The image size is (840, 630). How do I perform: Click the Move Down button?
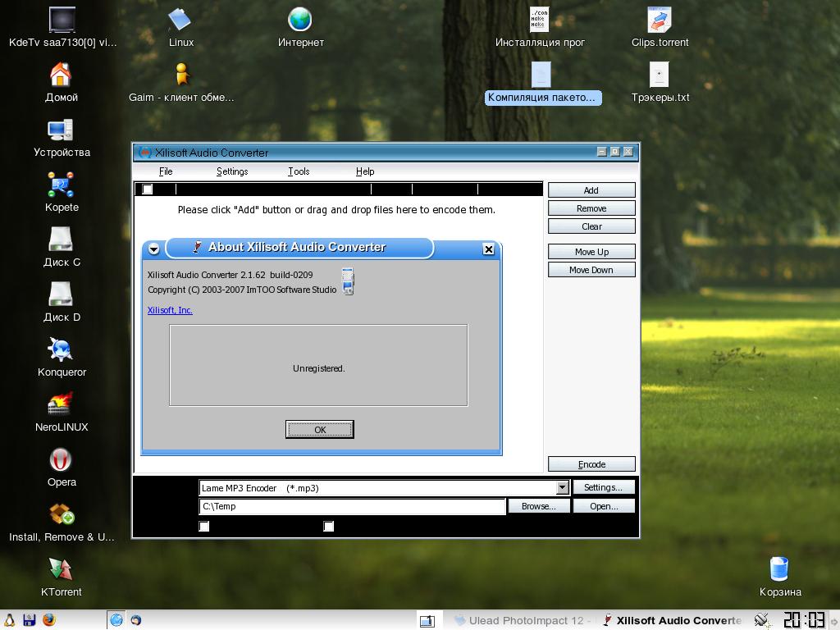[591, 270]
